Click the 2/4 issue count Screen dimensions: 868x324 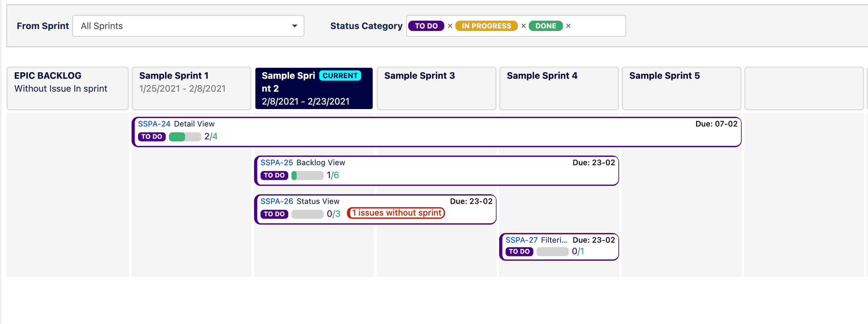[211, 137]
